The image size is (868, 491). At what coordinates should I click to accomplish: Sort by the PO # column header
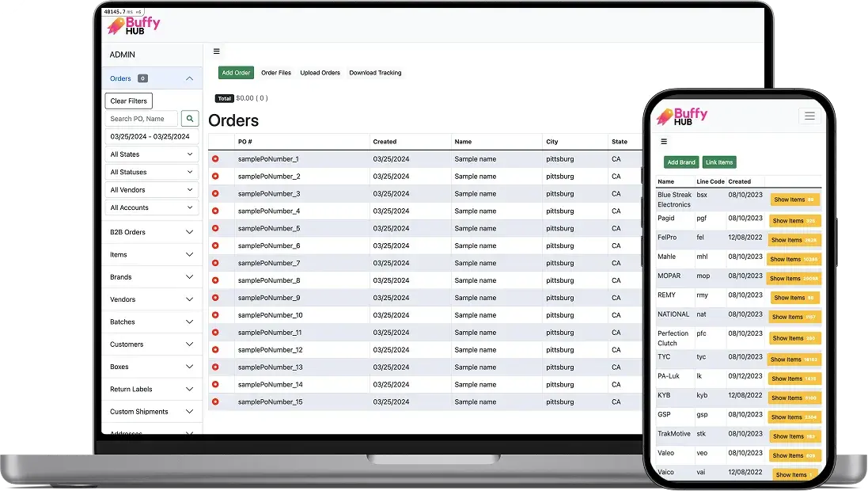244,142
